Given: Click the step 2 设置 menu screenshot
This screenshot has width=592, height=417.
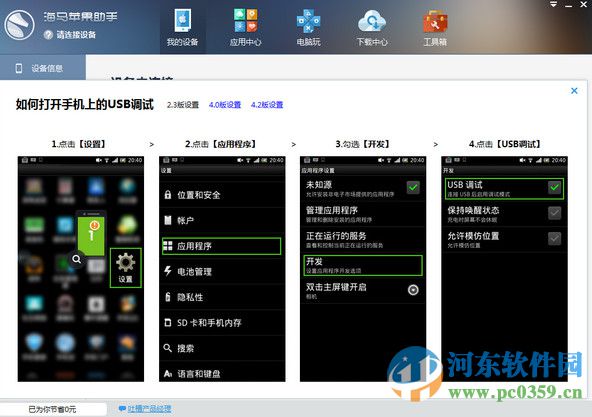Looking at the screenshot, I should coord(222,269).
